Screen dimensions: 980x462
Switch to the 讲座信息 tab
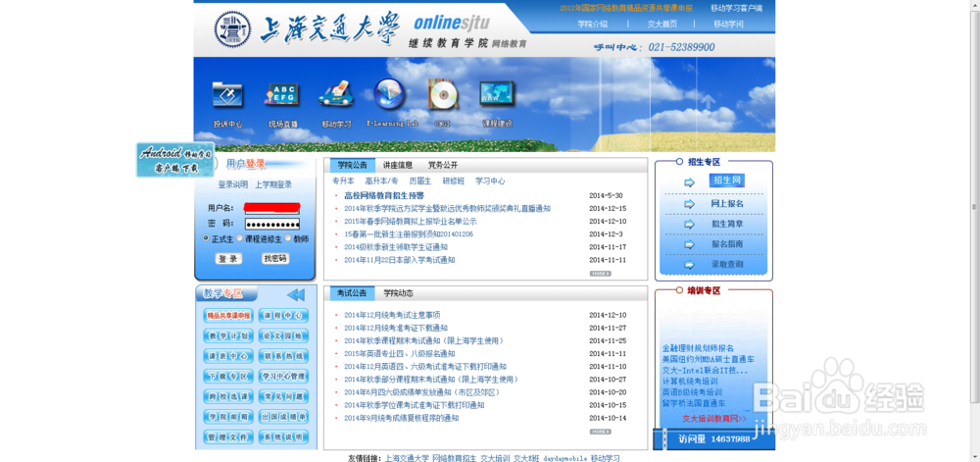tap(398, 165)
